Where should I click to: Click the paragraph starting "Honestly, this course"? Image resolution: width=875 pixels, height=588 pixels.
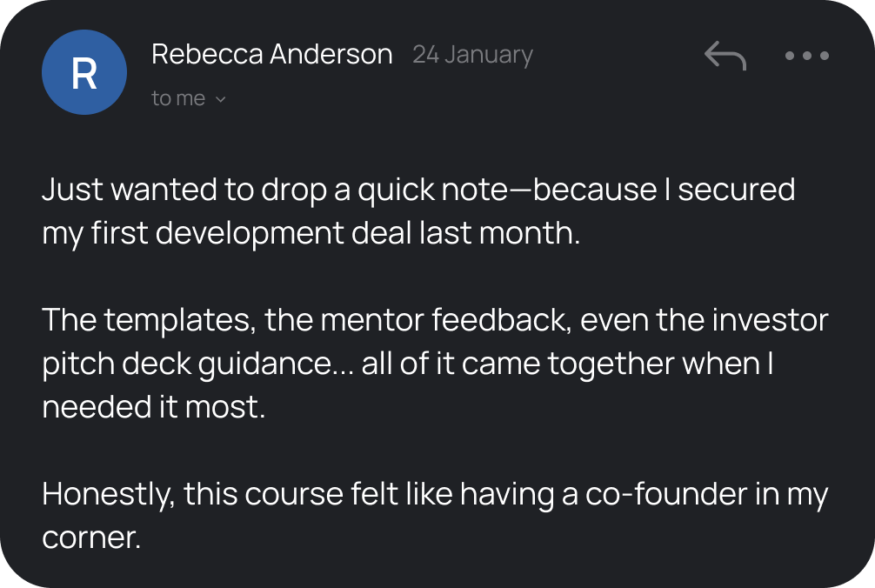tap(435, 515)
